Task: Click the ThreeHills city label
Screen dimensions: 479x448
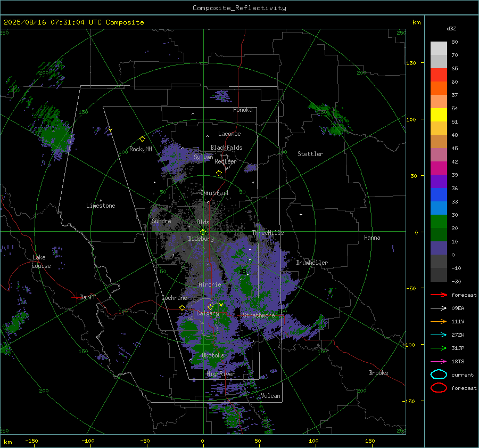Action: pyautogui.click(x=268, y=233)
